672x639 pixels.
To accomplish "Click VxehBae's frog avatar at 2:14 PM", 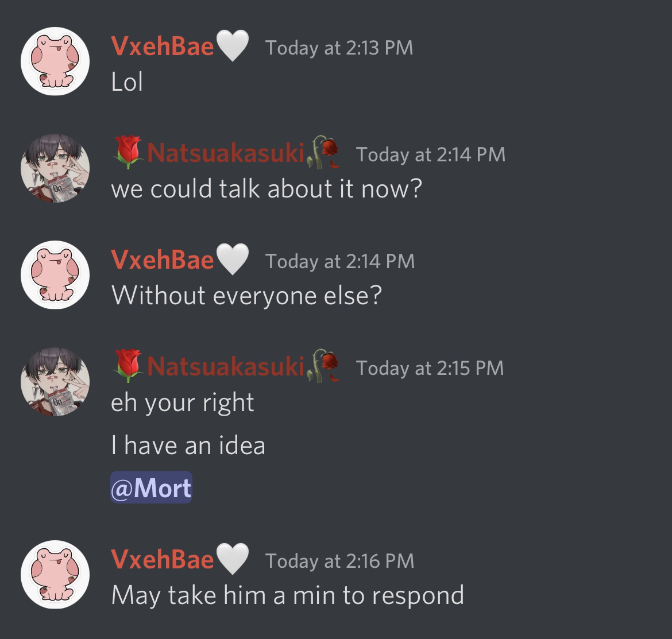I will point(55,275).
